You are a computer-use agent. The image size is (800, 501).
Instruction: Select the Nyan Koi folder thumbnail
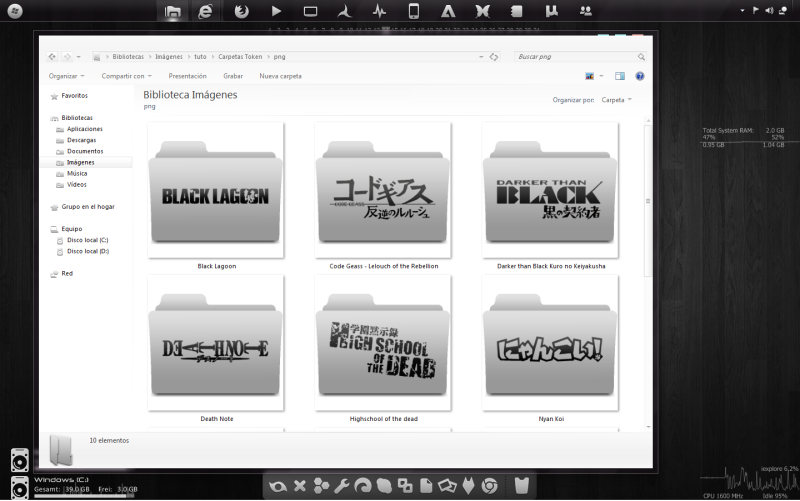[x=551, y=343]
